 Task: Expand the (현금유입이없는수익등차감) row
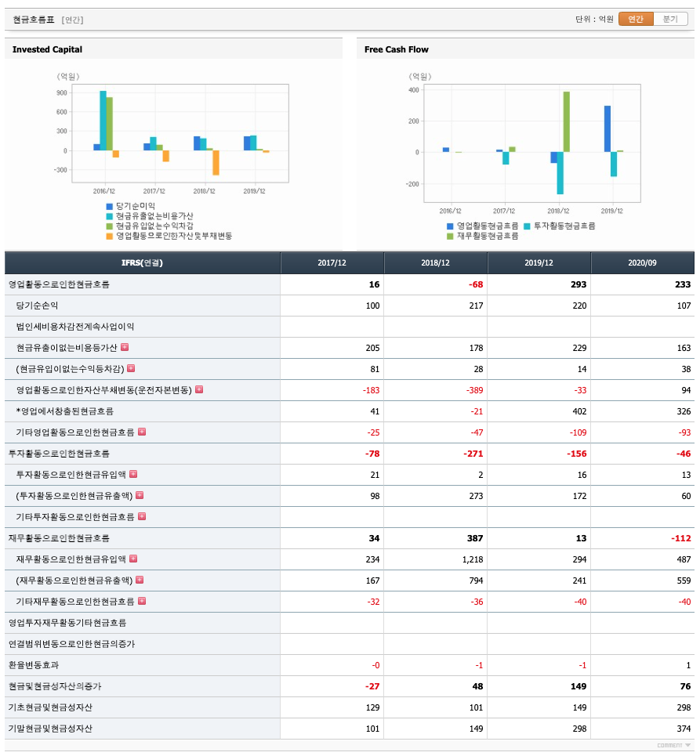tap(131, 368)
